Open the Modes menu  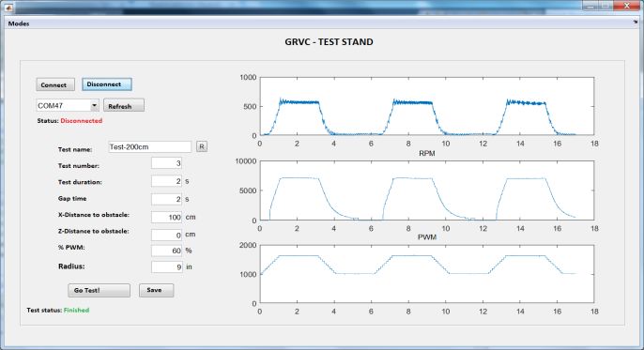[19, 23]
